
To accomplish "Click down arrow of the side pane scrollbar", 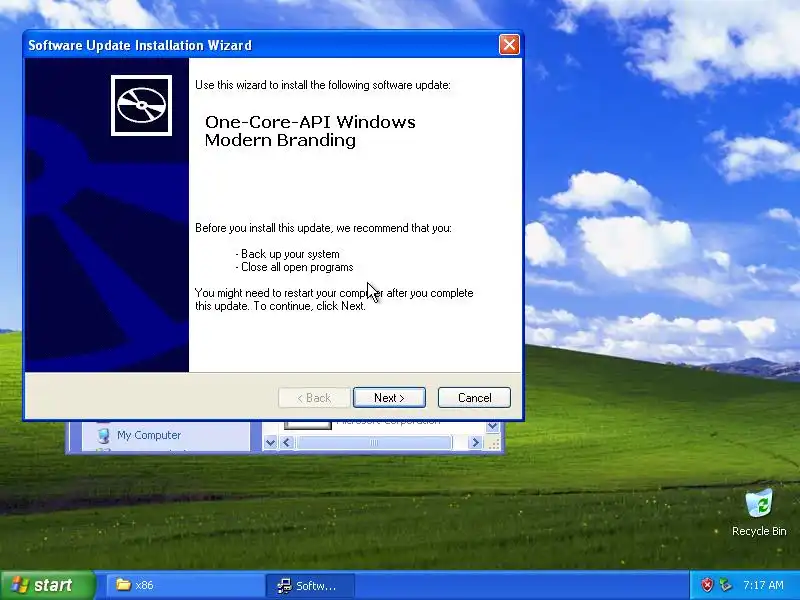I will (270, 442).
